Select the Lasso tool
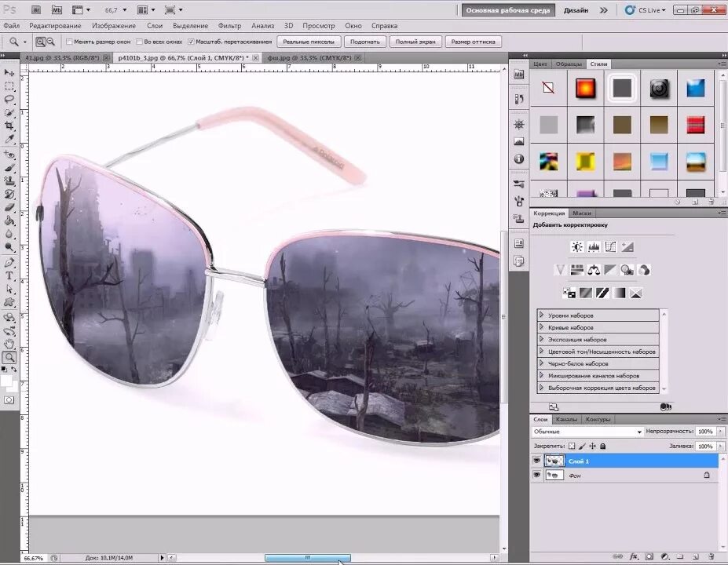The width and height of the screenshot is (728, 565). pos(9,99)
